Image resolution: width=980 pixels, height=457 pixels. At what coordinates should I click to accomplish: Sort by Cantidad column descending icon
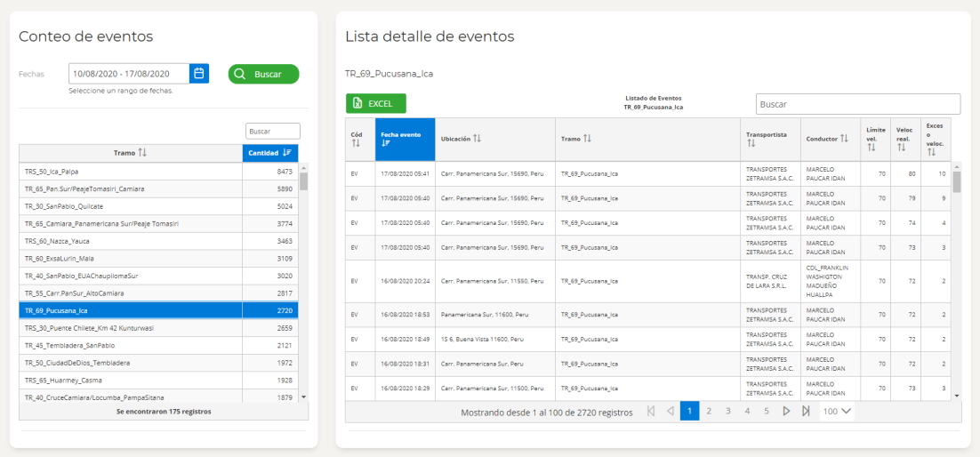click(287, 153)
